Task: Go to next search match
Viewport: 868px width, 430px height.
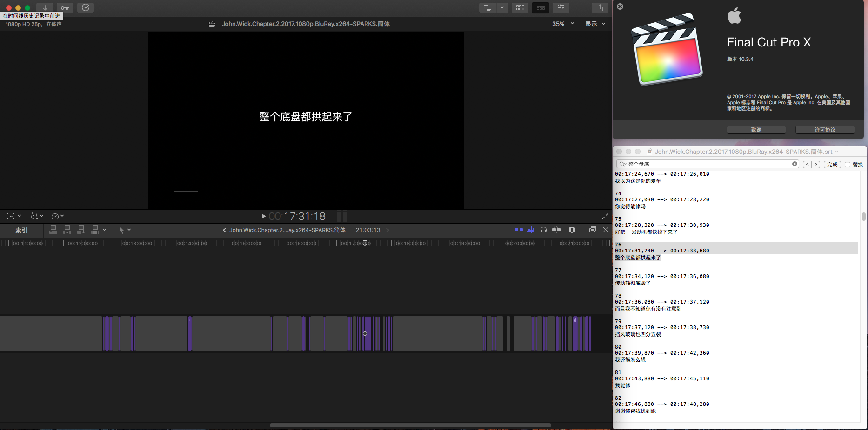Action: [x=816, y=164]
